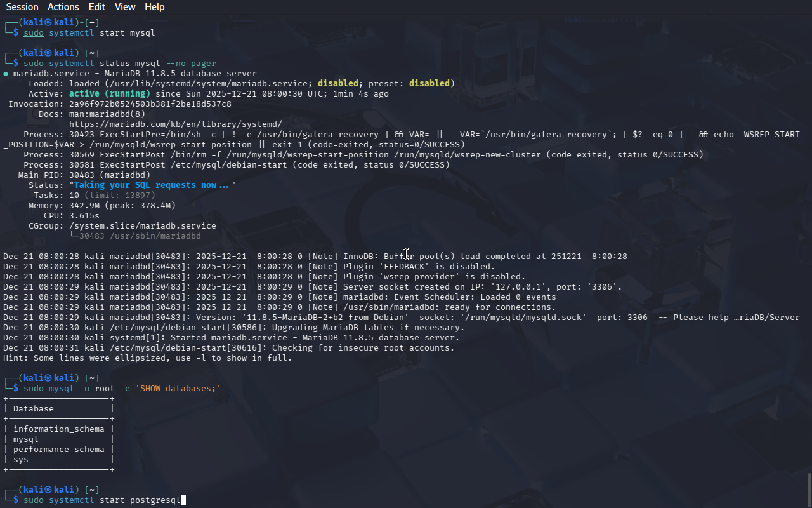Viewport: 812px width, 508px height.
Task: Click the green status dot before mariadb.service
Action: point(6,74)
